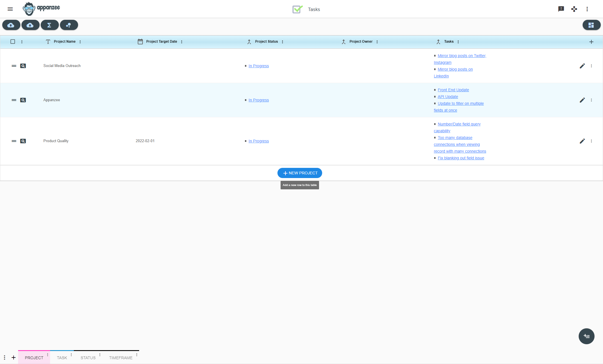The width and height of the screenshot is (603, 364).
Task: Click the Project Name column header
Action: [x=65, y=42]
